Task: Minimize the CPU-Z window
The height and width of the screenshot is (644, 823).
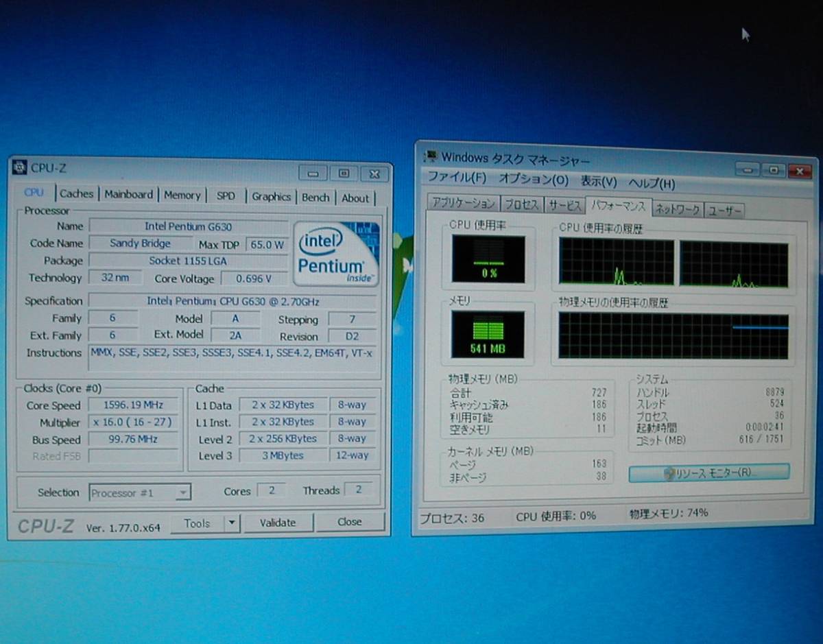Action: coord(313,174)
